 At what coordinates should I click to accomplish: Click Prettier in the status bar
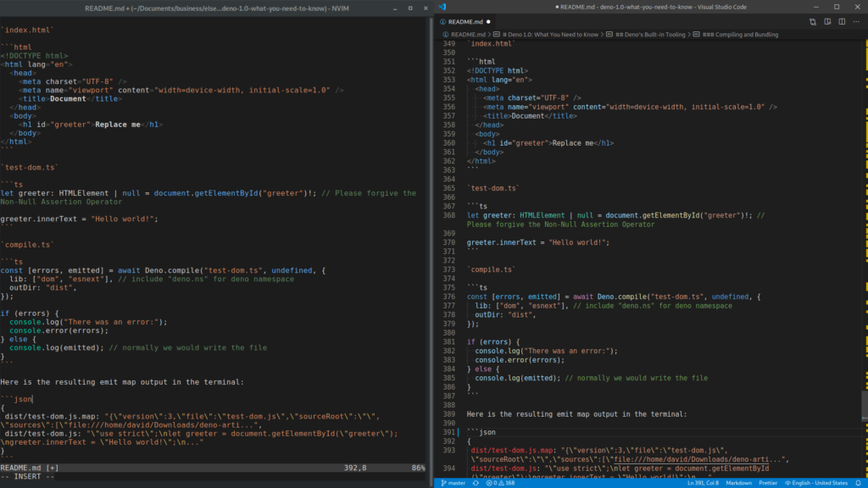pyautogui.click(x=768, y=483)
